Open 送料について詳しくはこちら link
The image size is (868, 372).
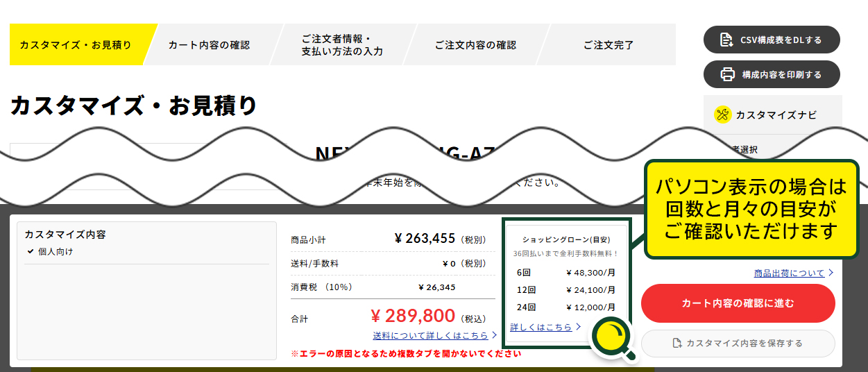pos(430,335)
